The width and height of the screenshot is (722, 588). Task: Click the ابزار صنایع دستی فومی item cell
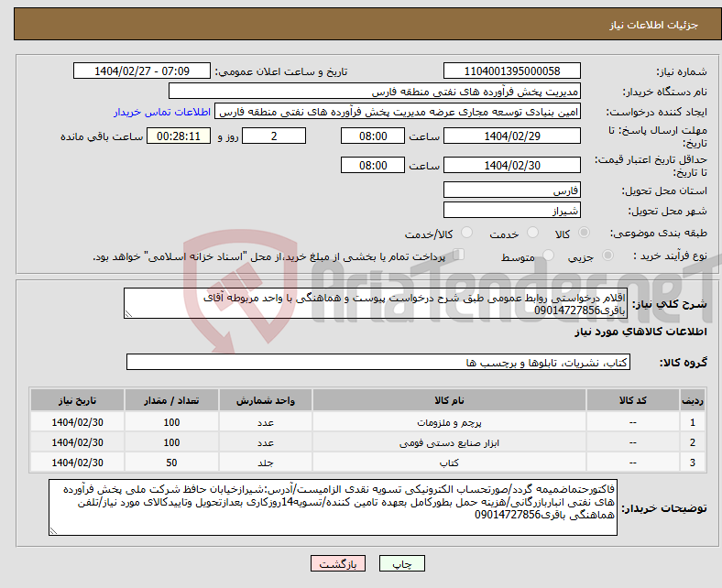pos(449,442)
